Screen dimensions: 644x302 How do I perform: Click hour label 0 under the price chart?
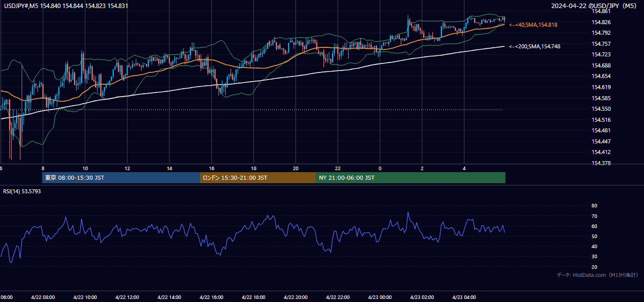[380, 168]
